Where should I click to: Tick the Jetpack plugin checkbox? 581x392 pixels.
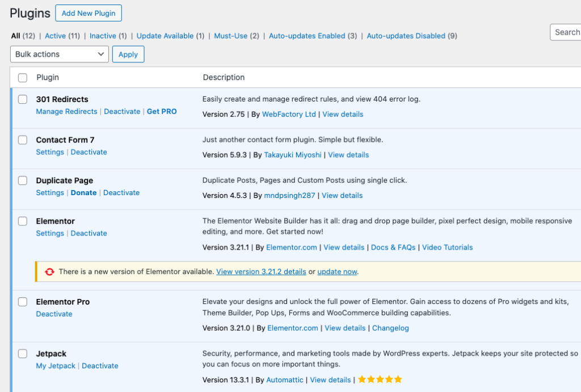[x=23, y=353]
